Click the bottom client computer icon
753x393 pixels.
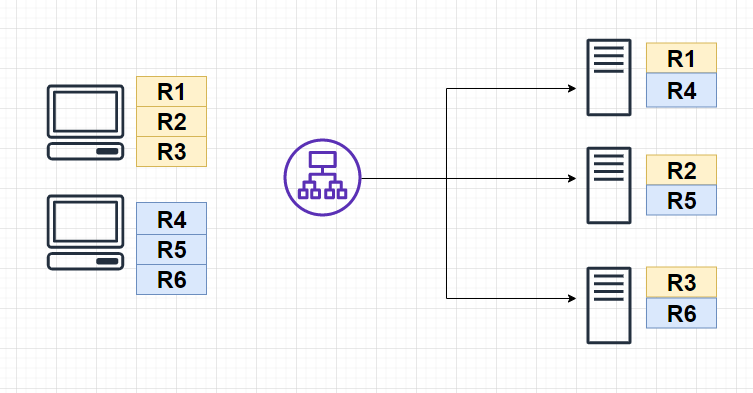click(x=85, y=233)
